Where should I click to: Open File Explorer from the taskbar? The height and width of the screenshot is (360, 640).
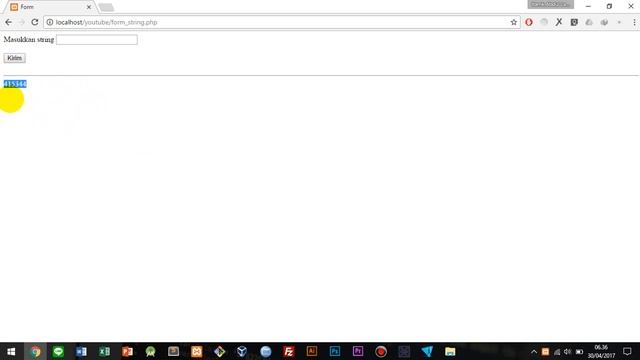(x=450, y=351)
